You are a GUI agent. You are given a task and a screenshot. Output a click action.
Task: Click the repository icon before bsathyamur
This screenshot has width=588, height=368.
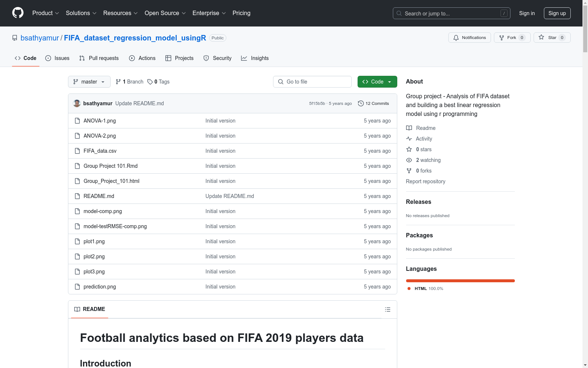click(x=15, y=38)
